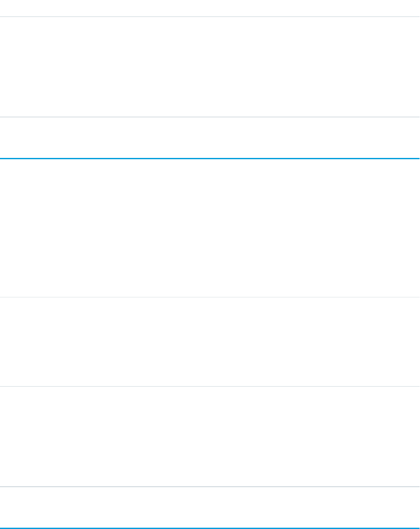This screenshot has width=420, height=529.
Task: Click the blank row between the first two gray lines
Action: 210,67
